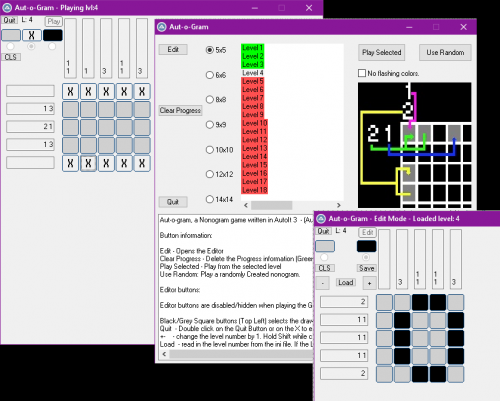Viewport: 500px width, 401px height.
Task: Click Use Random button
Action: [445, 52]
